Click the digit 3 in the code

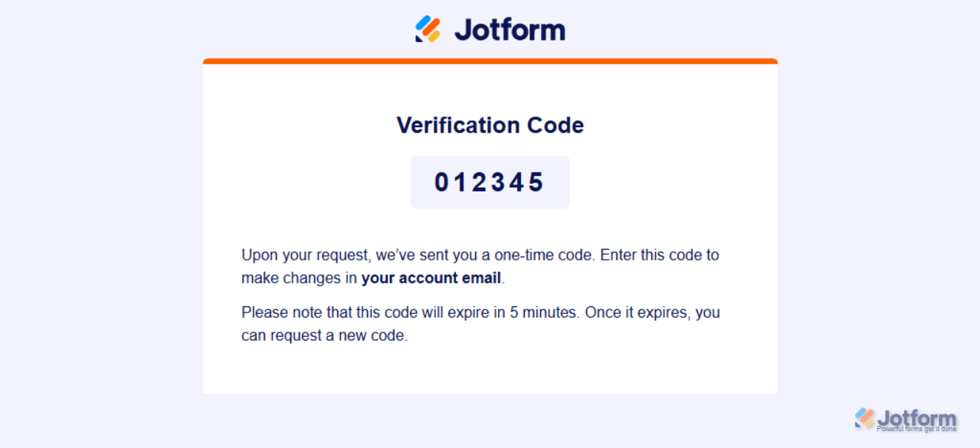[499, 183]
